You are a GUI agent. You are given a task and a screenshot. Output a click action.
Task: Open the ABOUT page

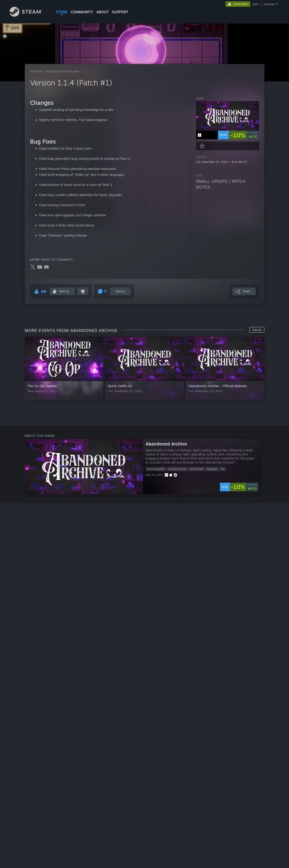[102, 12]
